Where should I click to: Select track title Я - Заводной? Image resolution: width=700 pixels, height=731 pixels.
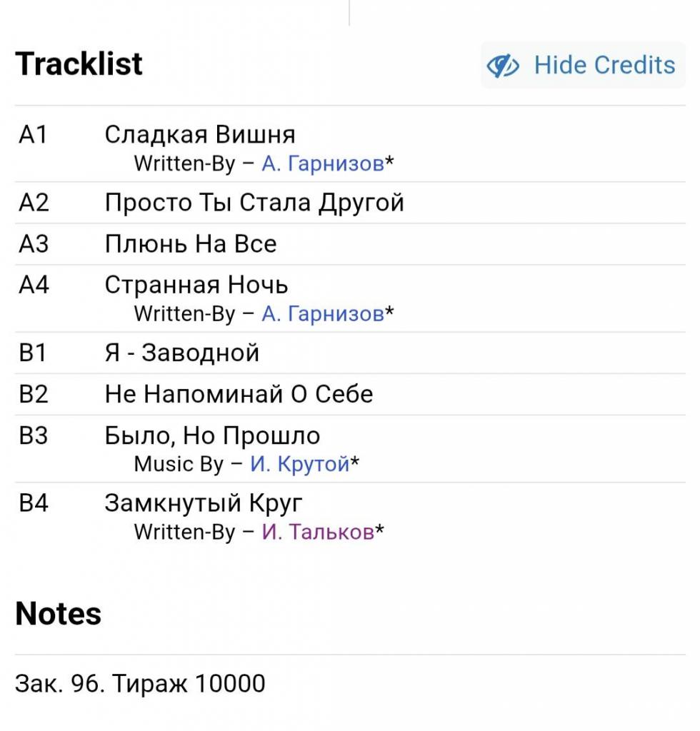pyautogui.click(x=182, y=353)
